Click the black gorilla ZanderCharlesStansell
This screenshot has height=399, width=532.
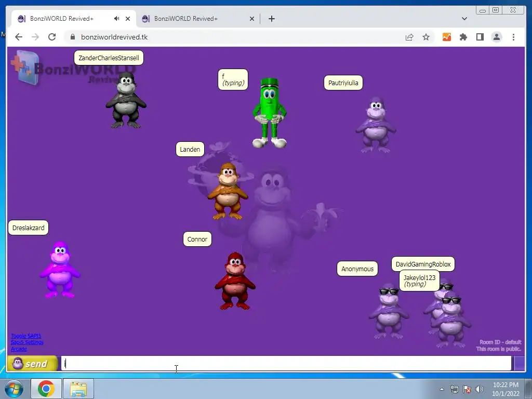pyautogui.click(x=126, y=100)
